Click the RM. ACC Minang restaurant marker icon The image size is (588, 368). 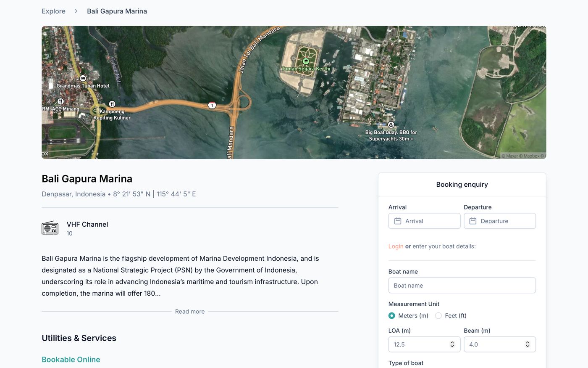click(60, 101)
